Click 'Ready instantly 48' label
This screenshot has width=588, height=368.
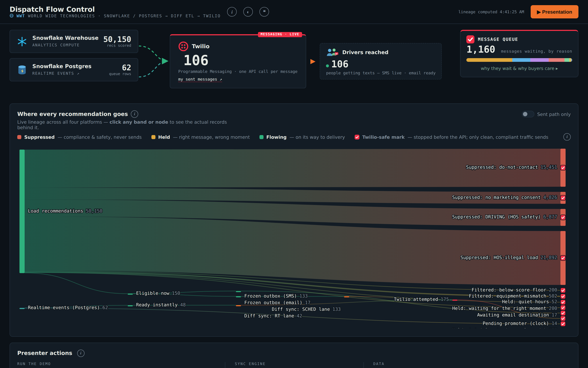point(161,305)
